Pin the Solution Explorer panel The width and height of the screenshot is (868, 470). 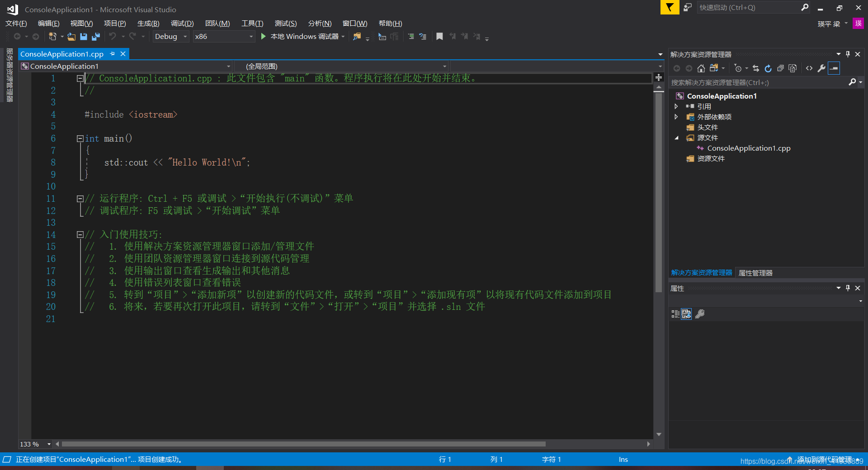[x=848, y=54]
